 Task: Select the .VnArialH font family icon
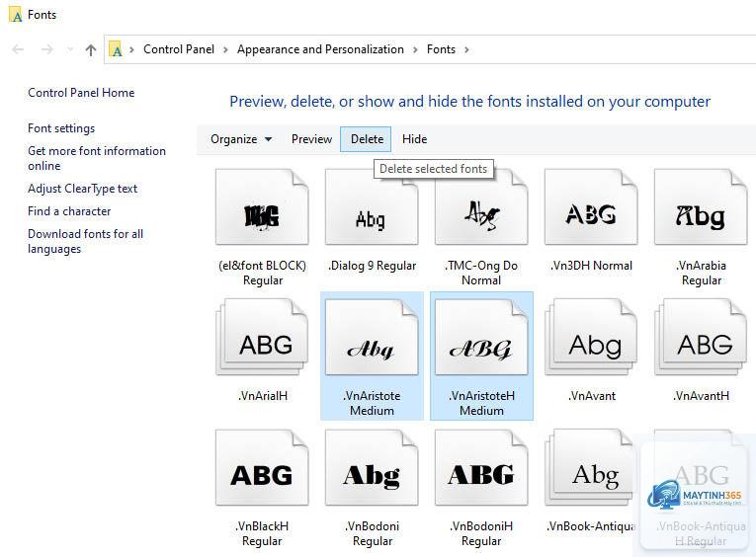click(262, 338)
